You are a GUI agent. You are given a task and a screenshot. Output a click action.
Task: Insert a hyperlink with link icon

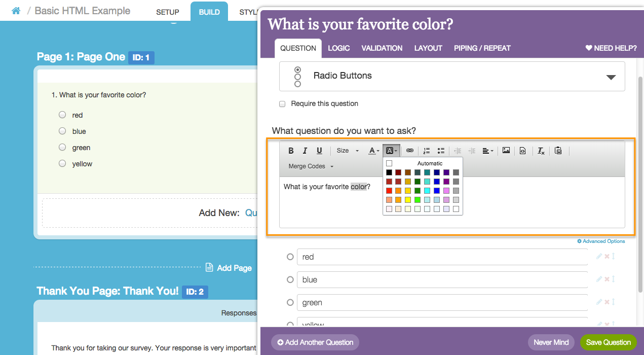click(x=410, y=151)
